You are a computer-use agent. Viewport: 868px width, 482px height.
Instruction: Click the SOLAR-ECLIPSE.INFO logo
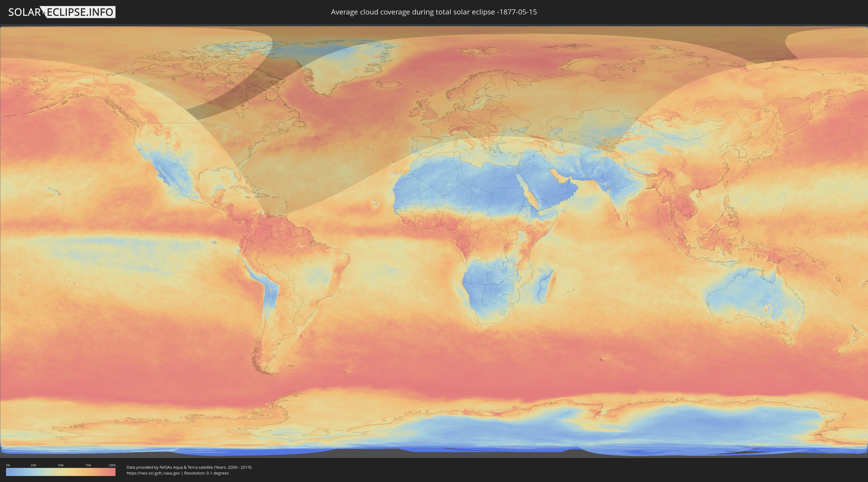click(62, 12)
